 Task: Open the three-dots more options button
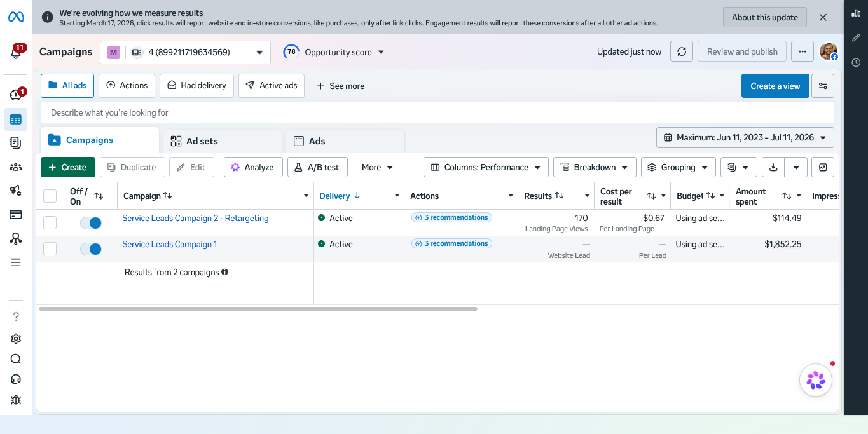pos(803,52)
